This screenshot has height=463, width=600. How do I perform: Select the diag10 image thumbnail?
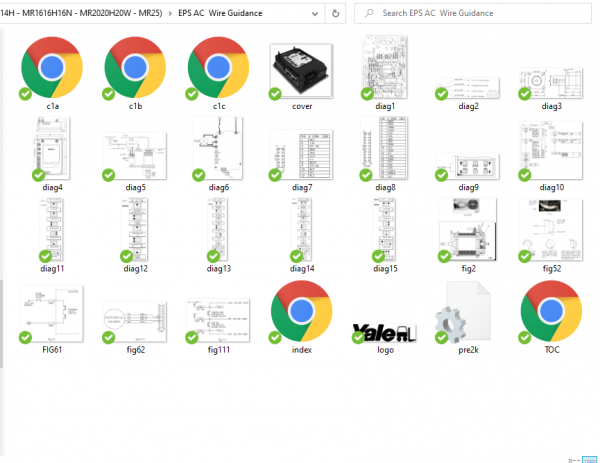point(551,151)
